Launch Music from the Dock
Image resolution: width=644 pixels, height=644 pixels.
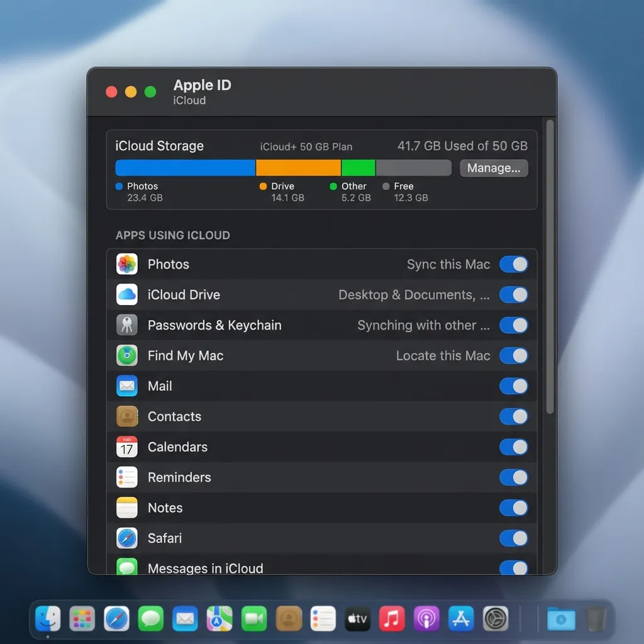coord(392,618)
